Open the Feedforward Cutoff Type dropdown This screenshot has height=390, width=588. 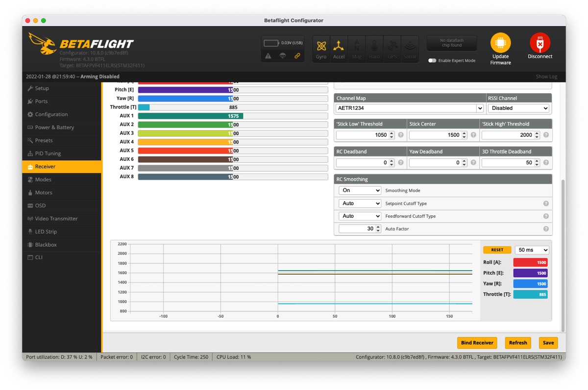tap(360, 216)
